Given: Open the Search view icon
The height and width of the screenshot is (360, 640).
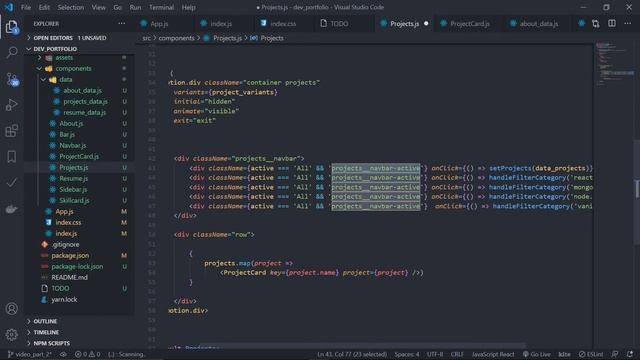Looking at the screenshot, I should tap(12, 52).
